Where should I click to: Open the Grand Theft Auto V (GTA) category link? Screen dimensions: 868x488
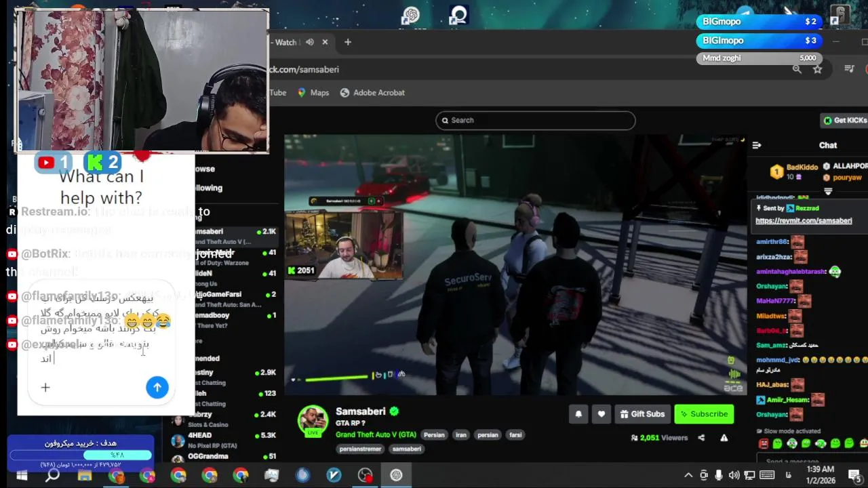[x=376, y=434]
